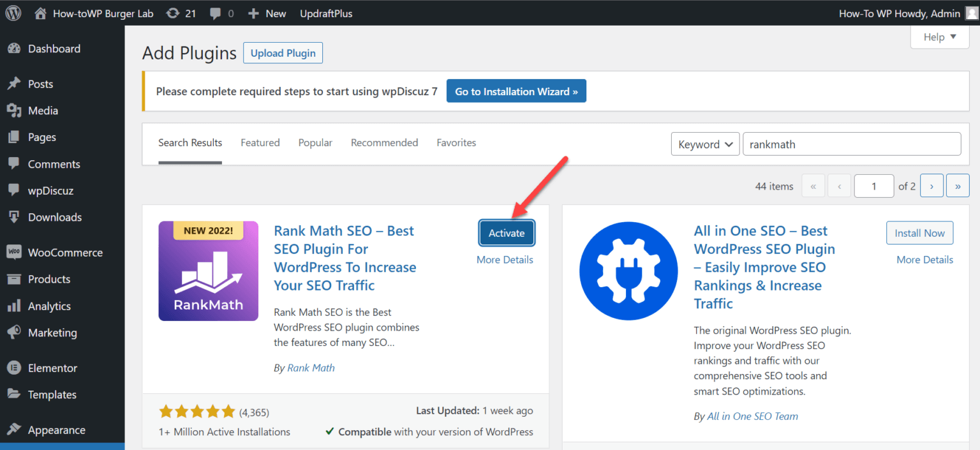This screenshot has height=450, width=980.
Task: Open the comments bubble in admin bar
Action: 216,13
